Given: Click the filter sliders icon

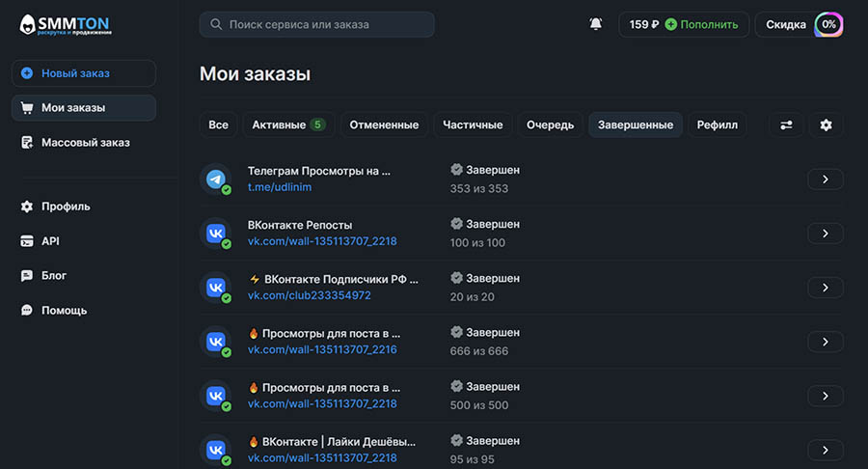Looking at the screenshot, I should (786, 124).
